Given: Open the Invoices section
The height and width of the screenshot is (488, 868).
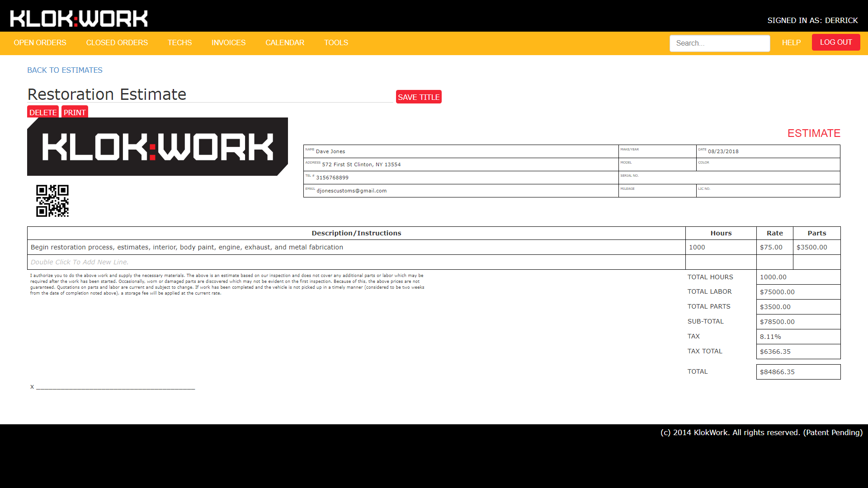Looking at the screenshot, I should click(228, 42).
